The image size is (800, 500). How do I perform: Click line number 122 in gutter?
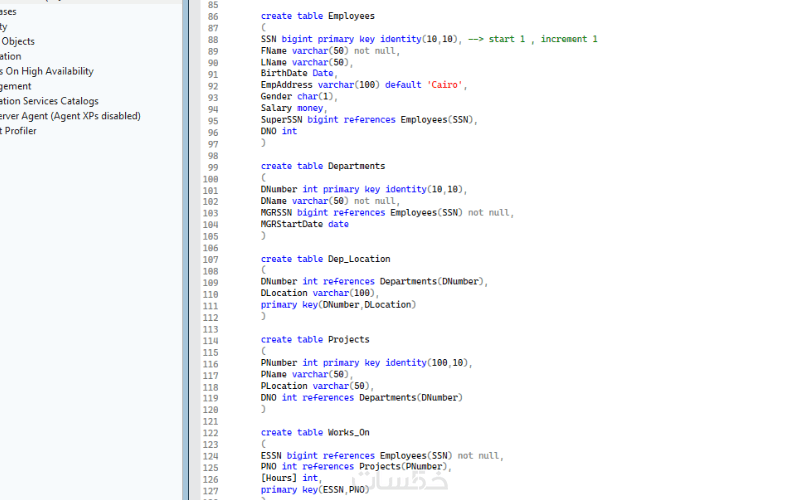(210, 433)
